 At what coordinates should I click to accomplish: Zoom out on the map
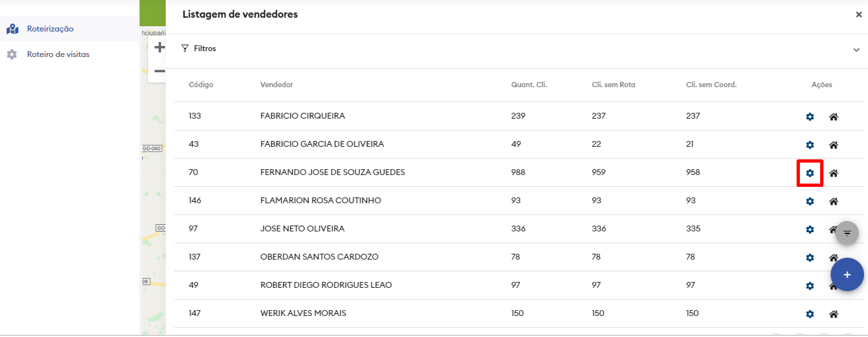[x=159, y=71]
